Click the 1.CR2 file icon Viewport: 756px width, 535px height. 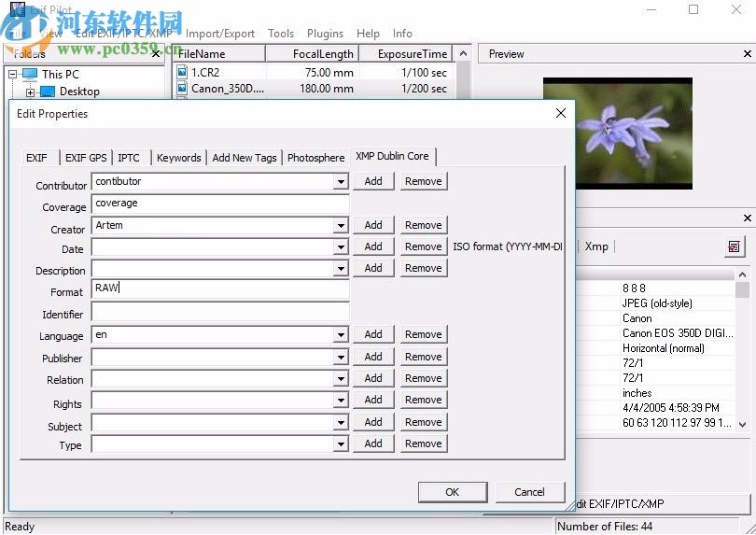pos(182,73)
